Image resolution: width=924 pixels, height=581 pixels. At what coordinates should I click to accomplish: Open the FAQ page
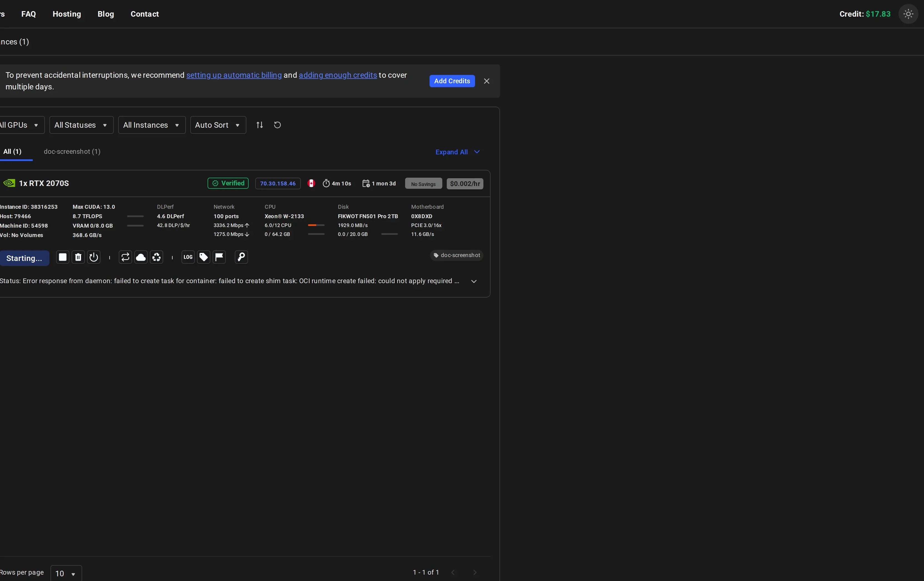point(28,14)
